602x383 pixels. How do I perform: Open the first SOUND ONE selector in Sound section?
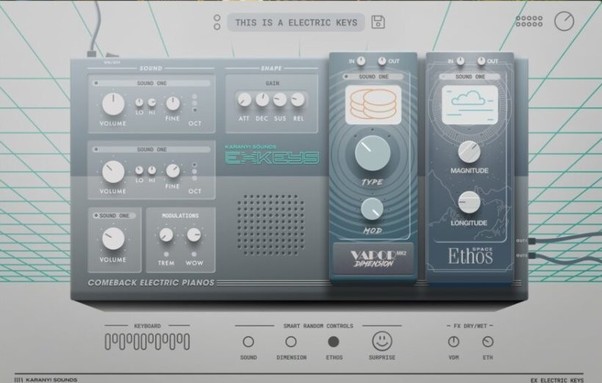pyautogui.click(x=152, y=83)
